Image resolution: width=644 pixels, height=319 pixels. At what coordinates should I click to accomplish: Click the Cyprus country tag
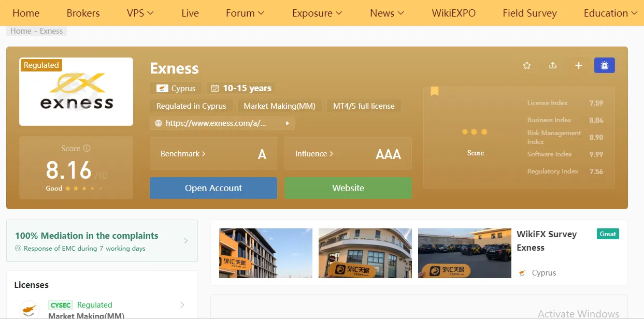tap(176, 88)
